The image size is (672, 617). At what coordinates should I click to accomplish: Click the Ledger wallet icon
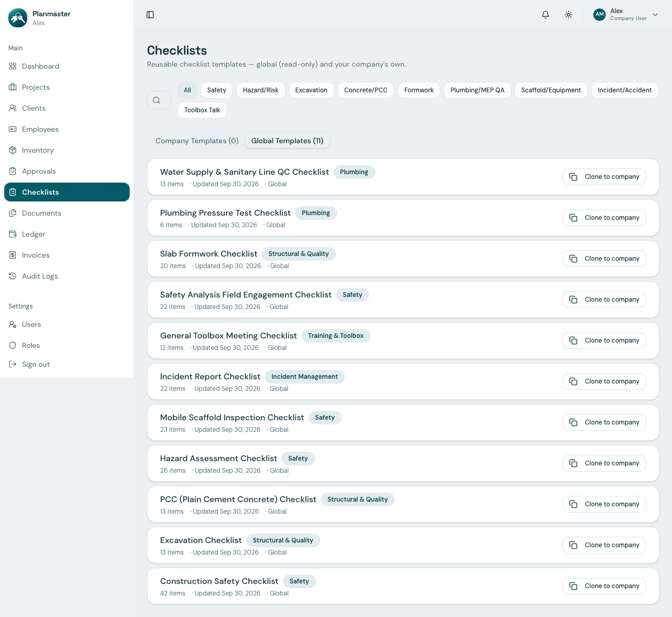click(x=13, y=234)
